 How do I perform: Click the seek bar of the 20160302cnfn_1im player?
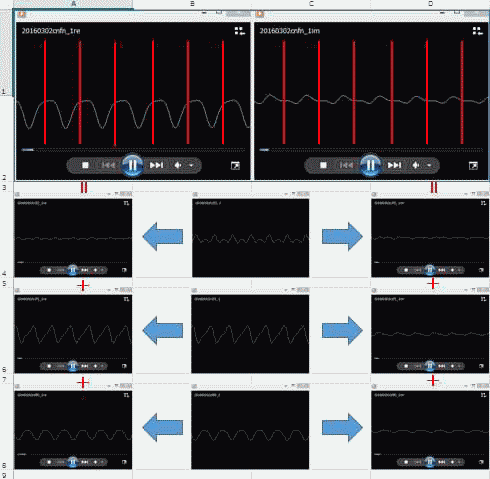[371, 150]
